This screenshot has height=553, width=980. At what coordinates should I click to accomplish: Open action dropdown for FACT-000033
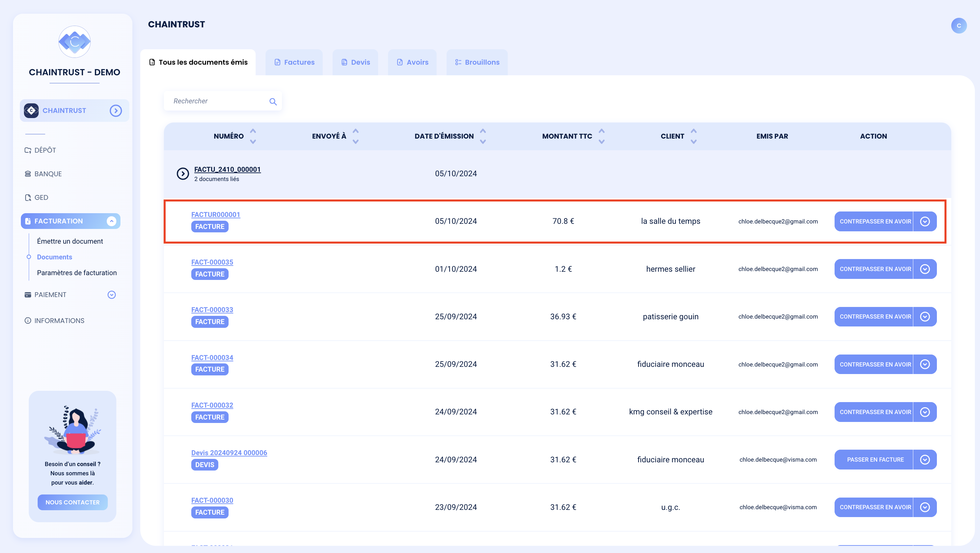[x=925, y=317]
